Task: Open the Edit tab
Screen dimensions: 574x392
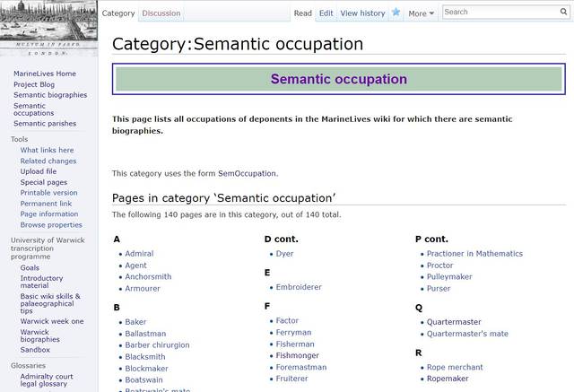Action: (326, 13)
